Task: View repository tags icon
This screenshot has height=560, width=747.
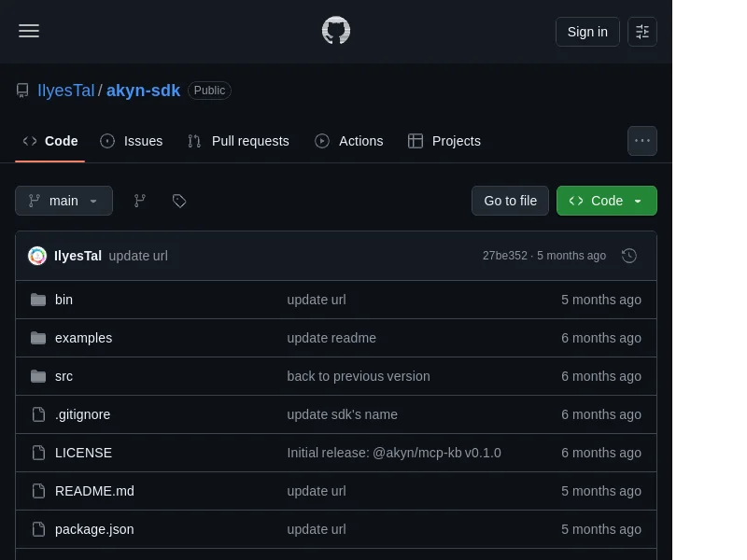Action: click(x=179, y=201)
